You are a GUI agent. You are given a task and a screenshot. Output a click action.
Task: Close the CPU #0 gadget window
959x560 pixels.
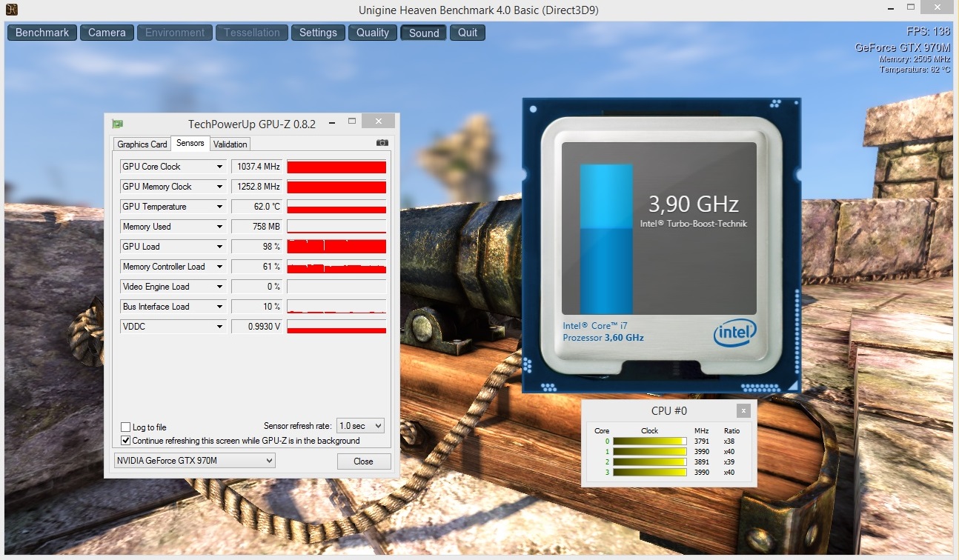point(743,410)
